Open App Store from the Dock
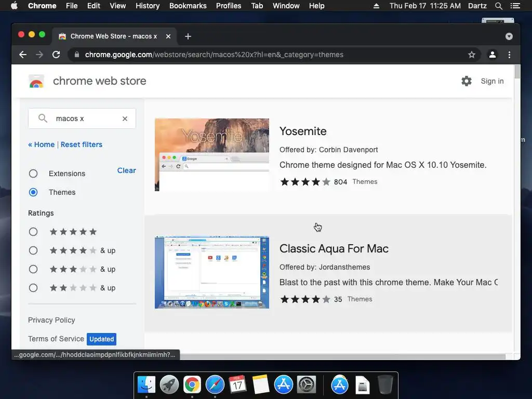The image size is (532, 399). coord(283,385)
